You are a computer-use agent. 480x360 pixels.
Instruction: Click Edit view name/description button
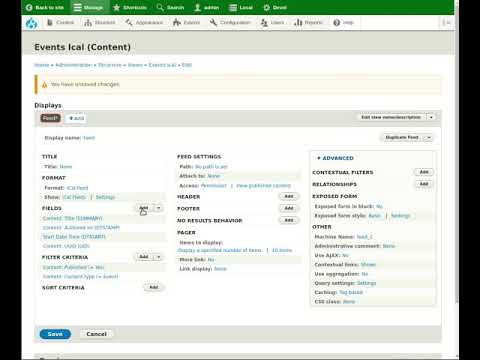tap(391, 117)
